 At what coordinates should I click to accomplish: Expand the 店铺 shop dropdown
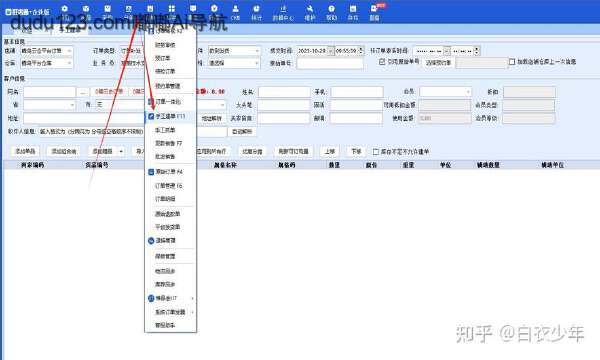click(46, 50)
